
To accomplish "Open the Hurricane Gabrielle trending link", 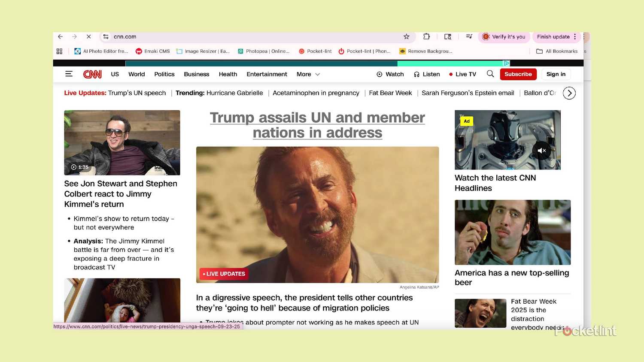I will (x=234, y=93).
